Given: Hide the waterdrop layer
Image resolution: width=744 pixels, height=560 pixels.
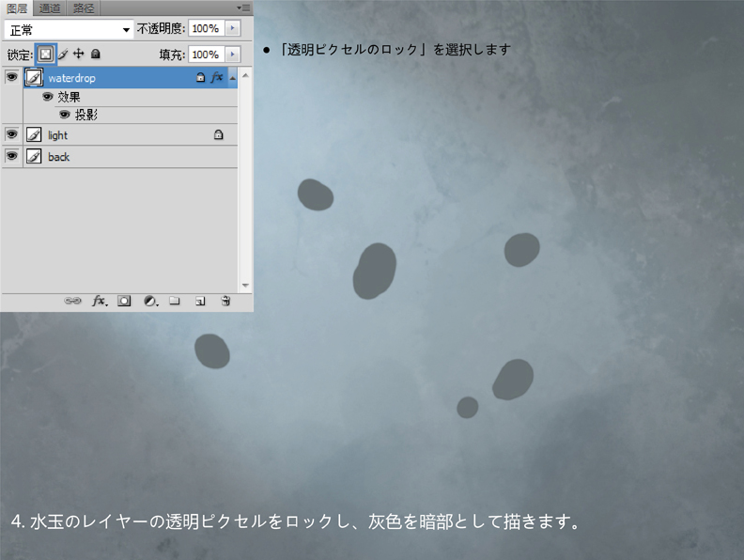Looking at the screenshot, I should pos(11,76).
